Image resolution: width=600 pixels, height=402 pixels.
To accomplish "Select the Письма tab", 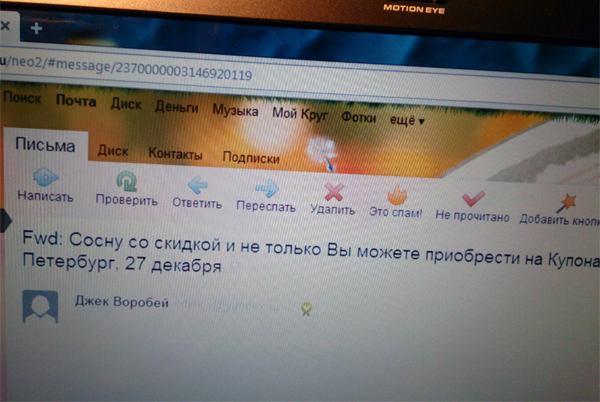I will (44, 146).
